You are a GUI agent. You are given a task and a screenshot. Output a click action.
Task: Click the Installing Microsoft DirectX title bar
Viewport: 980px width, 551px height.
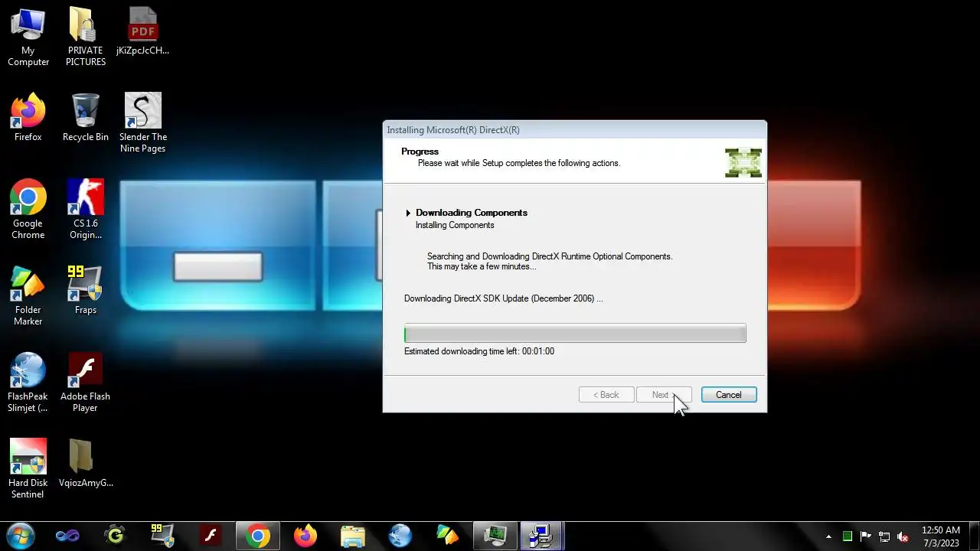click(574, 130)
